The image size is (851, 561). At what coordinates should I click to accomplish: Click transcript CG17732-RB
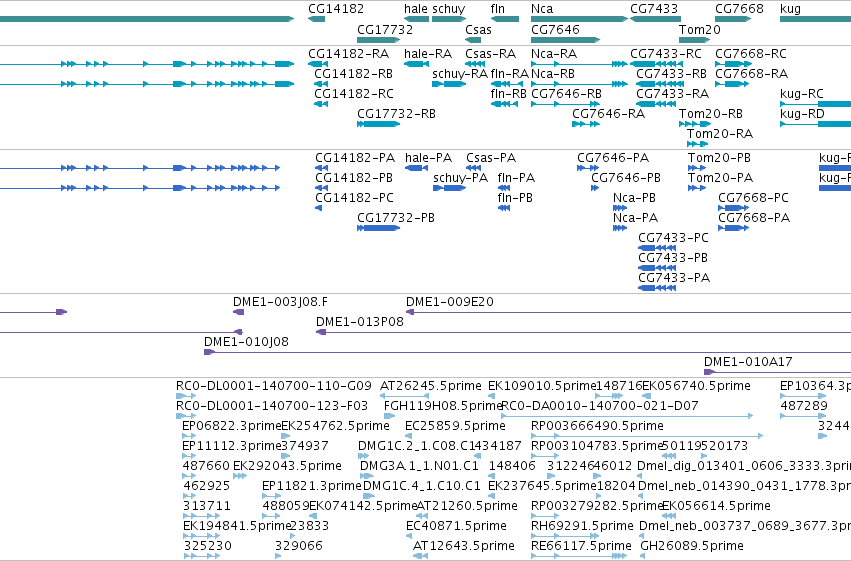coord(396,114)
